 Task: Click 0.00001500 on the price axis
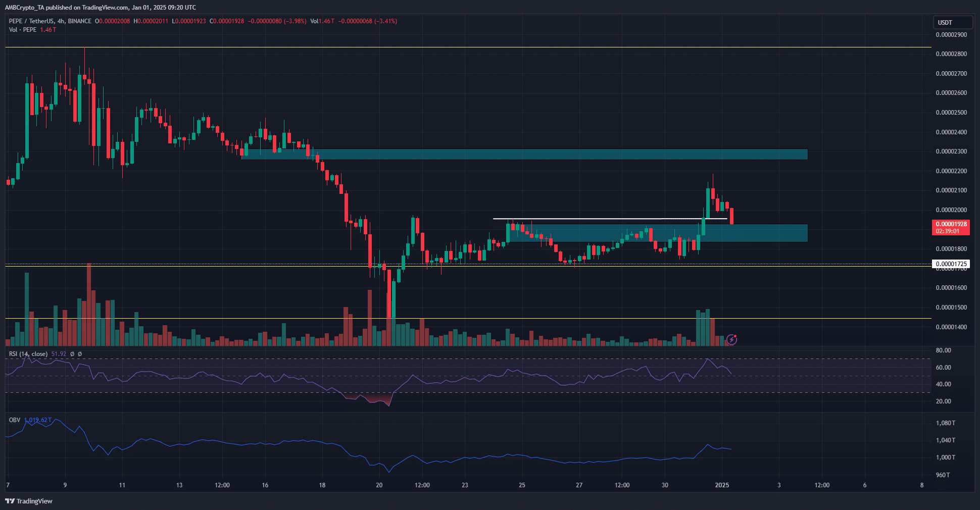(x=951, y=308)
